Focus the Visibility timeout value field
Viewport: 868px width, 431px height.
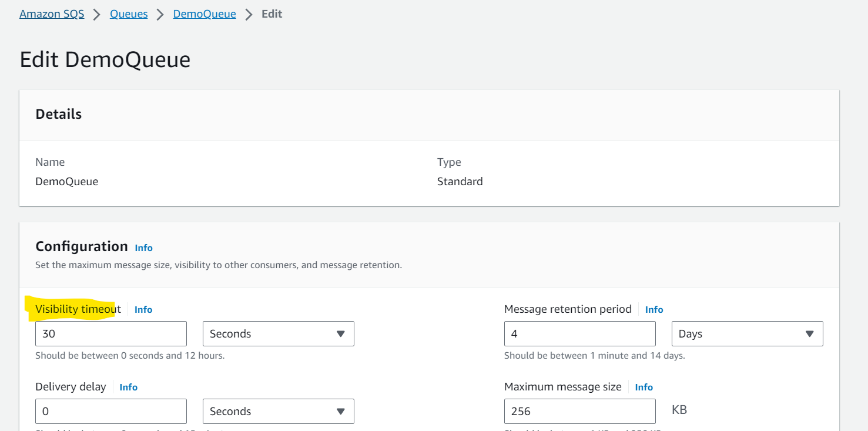(x=111, y=333)
